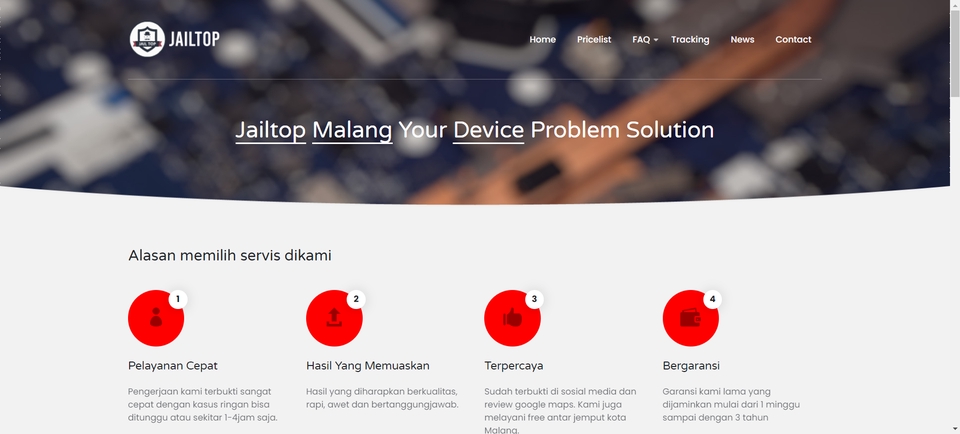Click the number 1 badge
Viewport: 960px width, 434px height.
[x=178, y=299]
